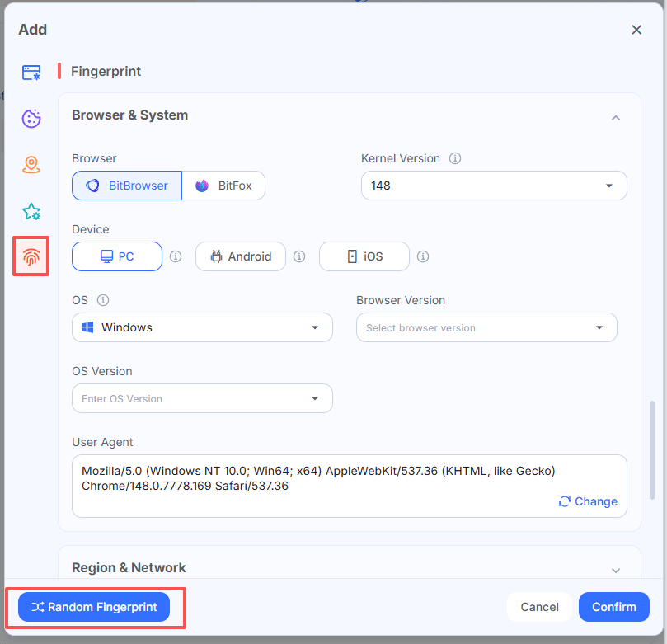Image resolution: width=667 pixels, height=644 pixels.
Task: Open the OS Version dropdown
Action: [x=202, y=398]
